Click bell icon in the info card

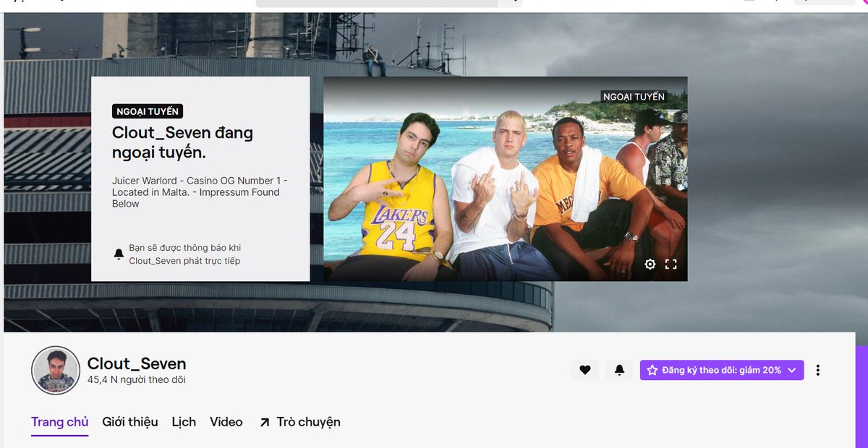pyautogui.click(x=119, y=254)
